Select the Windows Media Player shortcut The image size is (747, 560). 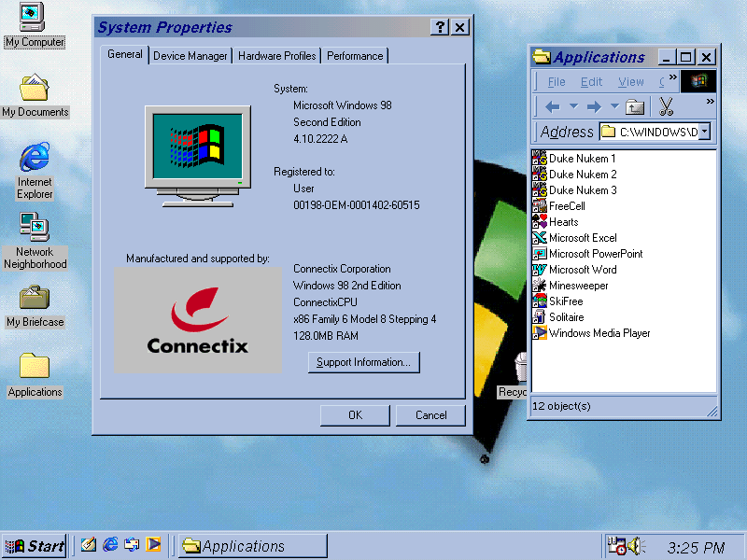591,333
